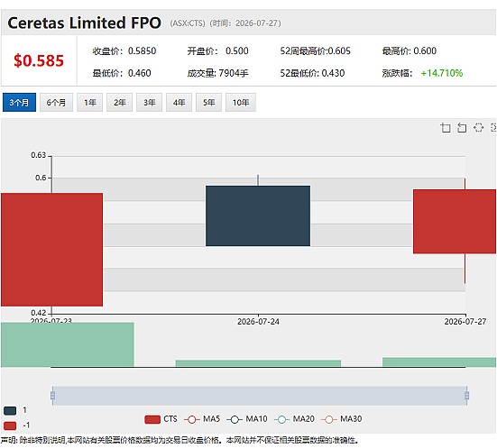497x448 pixels.
Task: Click the zoom reset back icon
Action: coord(462,128)
